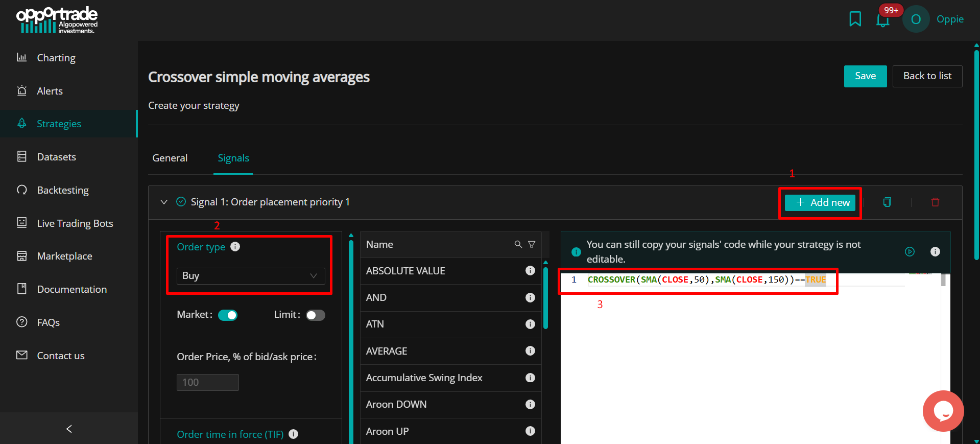Screen dimensions: 980x444
Task: Select Accumulative Swing Index row
Action: (451, 378)
